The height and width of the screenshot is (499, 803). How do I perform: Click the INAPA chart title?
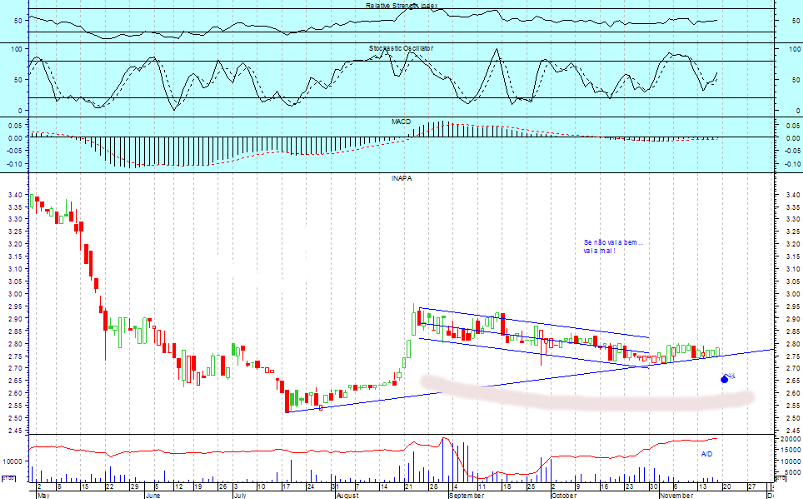click(x=402, y=178)
